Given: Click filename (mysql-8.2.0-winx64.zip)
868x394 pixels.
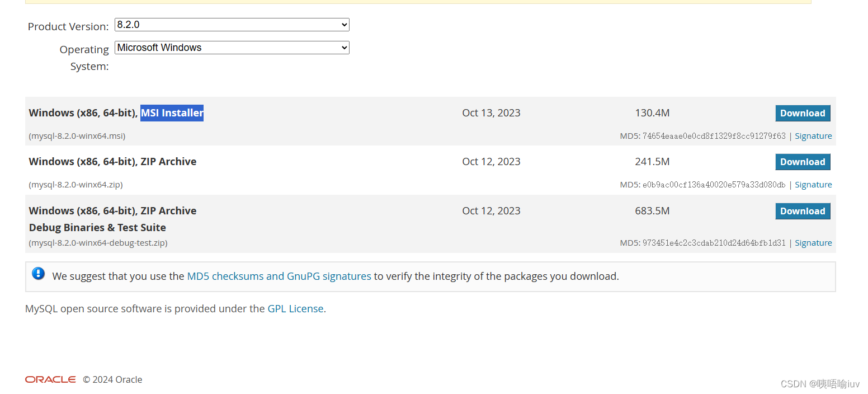Looking at the screenshot, I should [x=76, y=185].
